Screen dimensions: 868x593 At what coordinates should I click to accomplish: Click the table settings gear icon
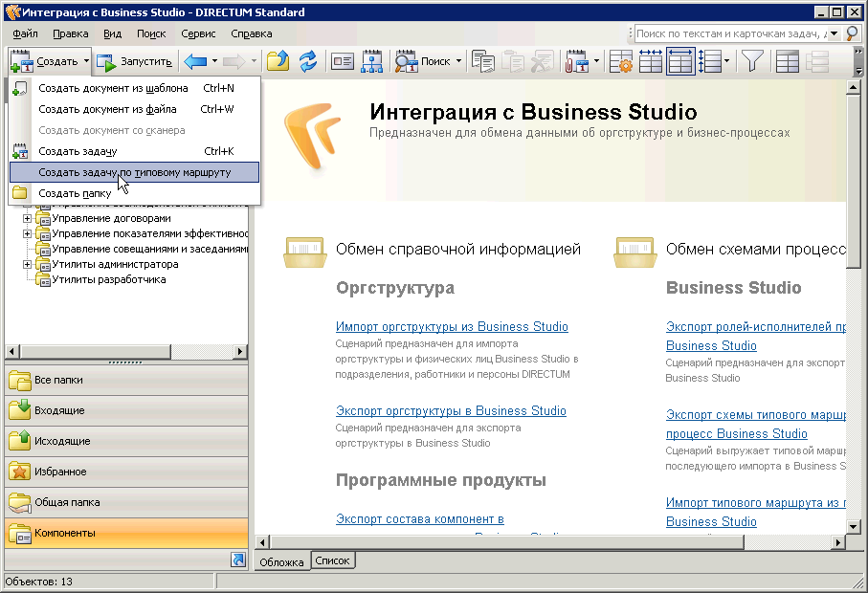(x=620, y=61)
